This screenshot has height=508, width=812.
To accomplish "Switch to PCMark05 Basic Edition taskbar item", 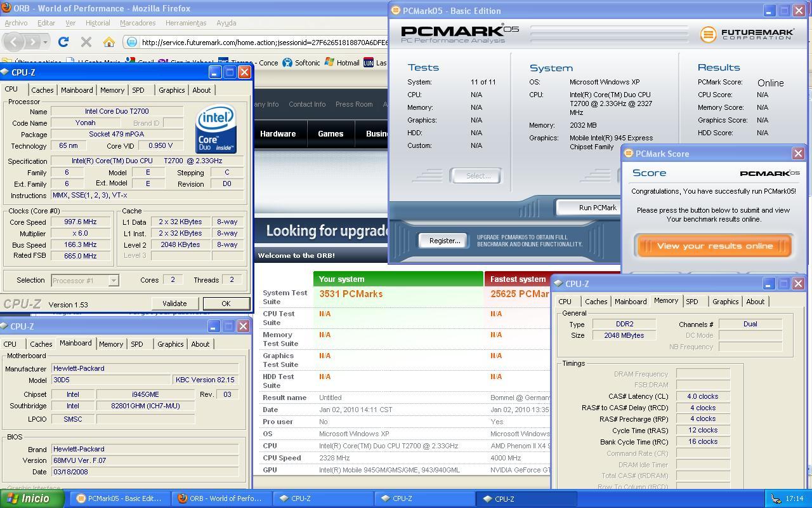I will (x=119, y=498).
